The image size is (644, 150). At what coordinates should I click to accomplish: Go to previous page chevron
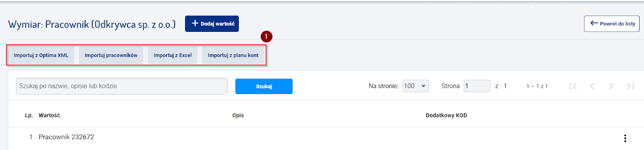(592, 86)
